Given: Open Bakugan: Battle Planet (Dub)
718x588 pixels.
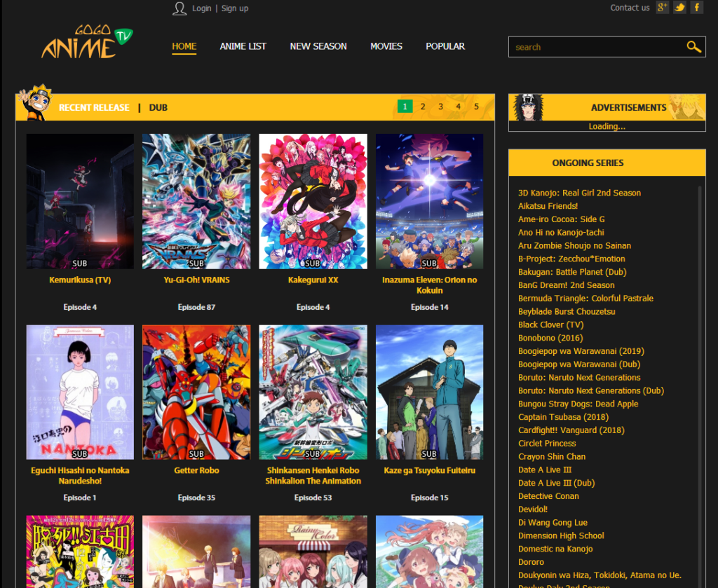Looking at the screenshot, I should coord(572,272).
